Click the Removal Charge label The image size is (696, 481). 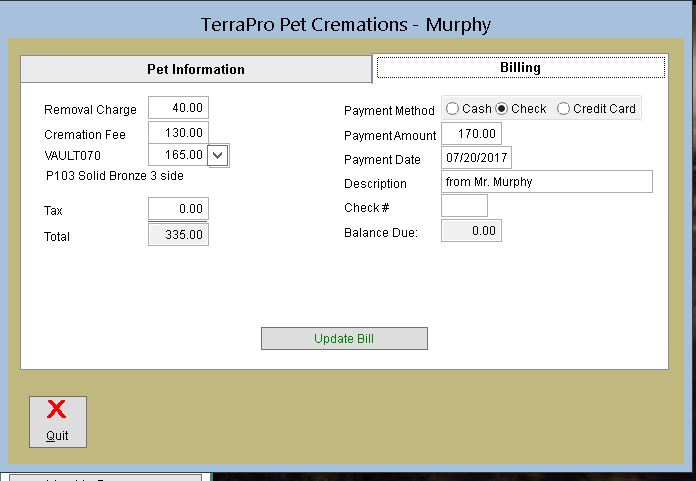point(91,110)
